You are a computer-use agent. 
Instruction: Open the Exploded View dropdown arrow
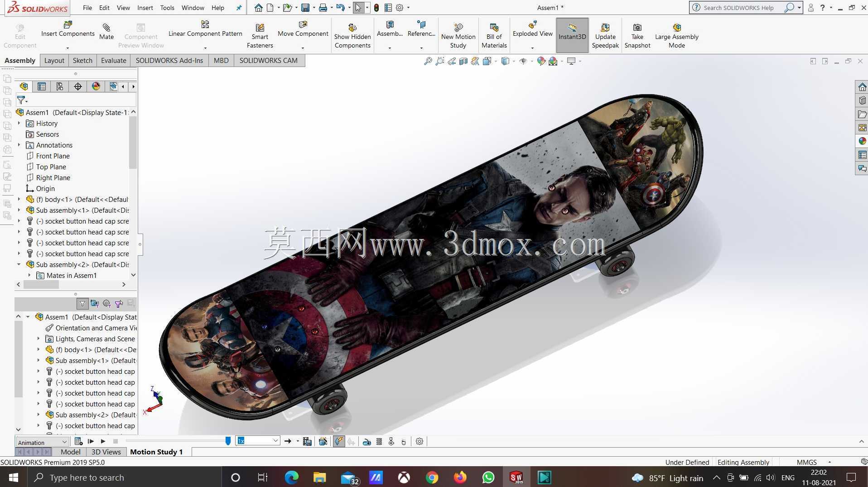(x=532, y=48)
